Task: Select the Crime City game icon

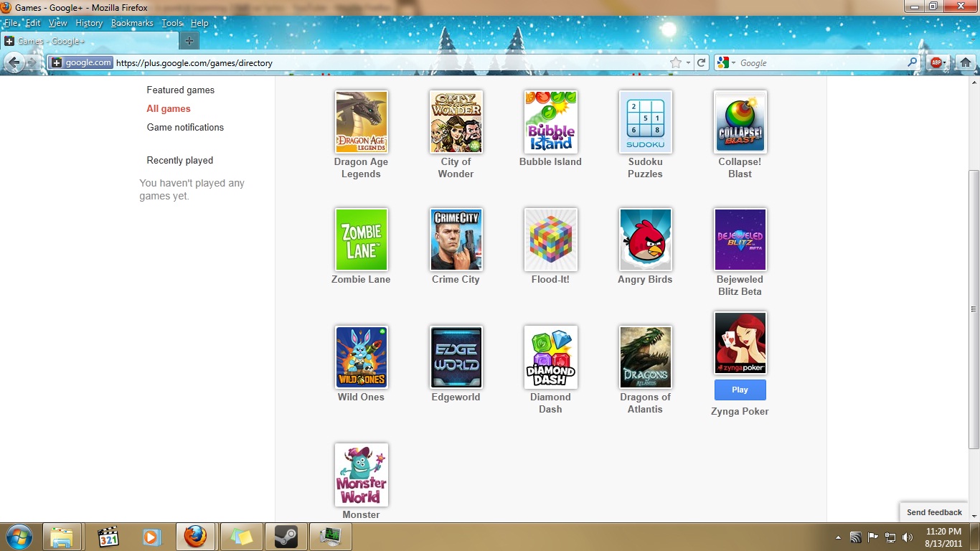Action: pyautogui.click(x=456, y=240)
